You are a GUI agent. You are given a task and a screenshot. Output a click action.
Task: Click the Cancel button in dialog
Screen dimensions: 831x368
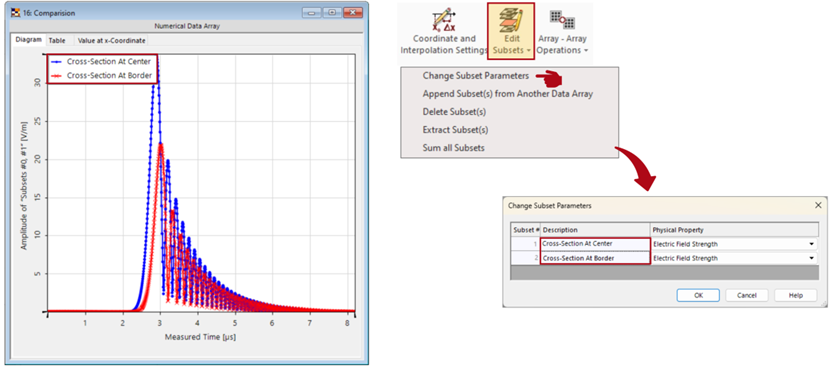pos(747,295)
